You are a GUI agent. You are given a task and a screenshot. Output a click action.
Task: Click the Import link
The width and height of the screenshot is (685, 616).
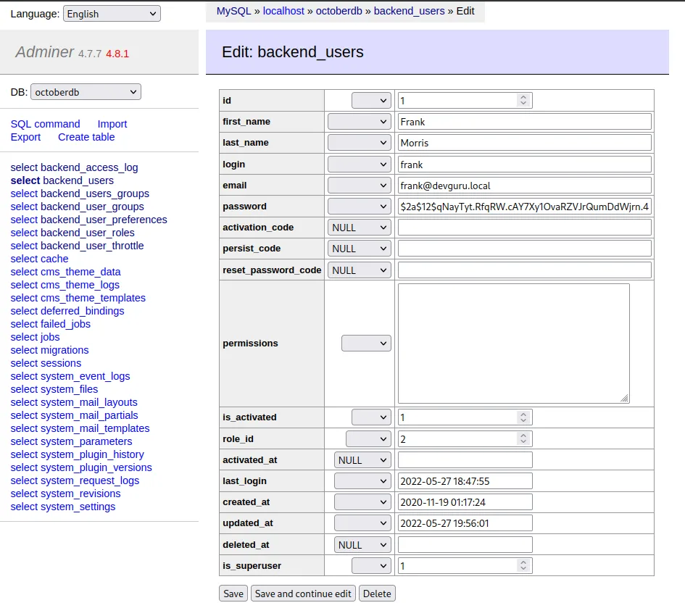112,124
